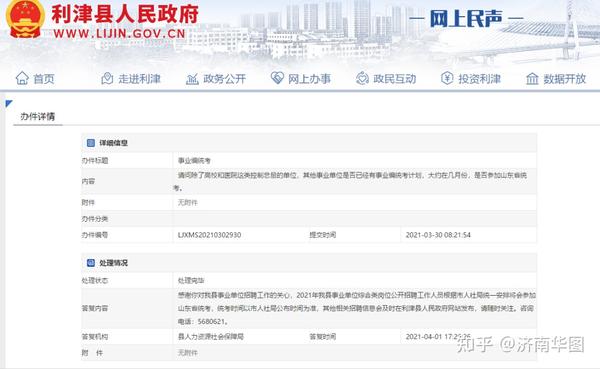Click the chart icon beside 政务公开
The height and width of the screenshot is (369, 600).
[192, 79]
